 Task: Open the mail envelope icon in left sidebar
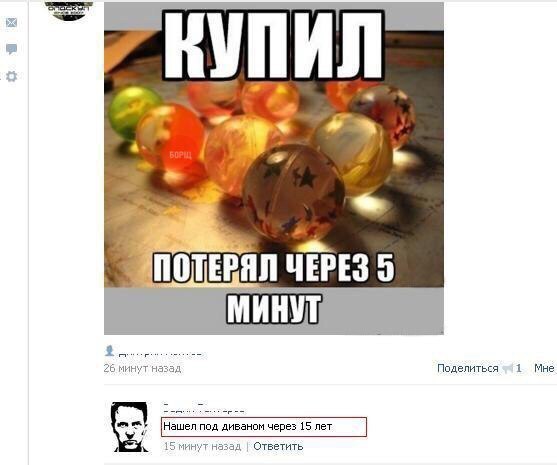click(x=11, y=23)
